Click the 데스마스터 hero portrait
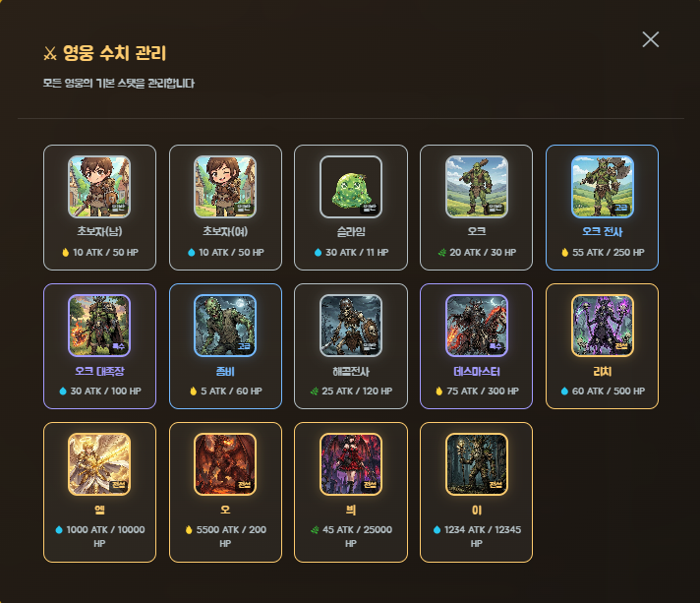 point(477,326)
